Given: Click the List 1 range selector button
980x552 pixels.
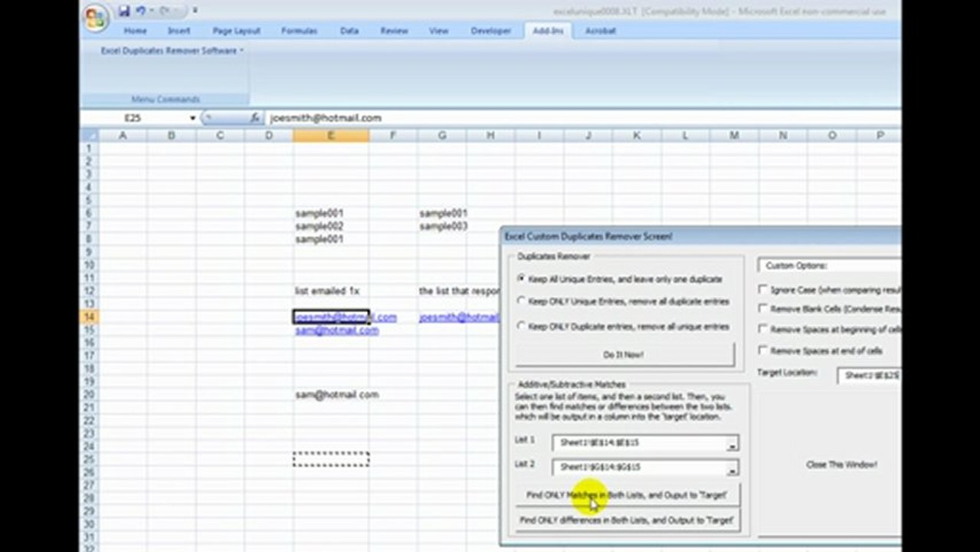Looking at the screenshot, I should coord(733,444).
